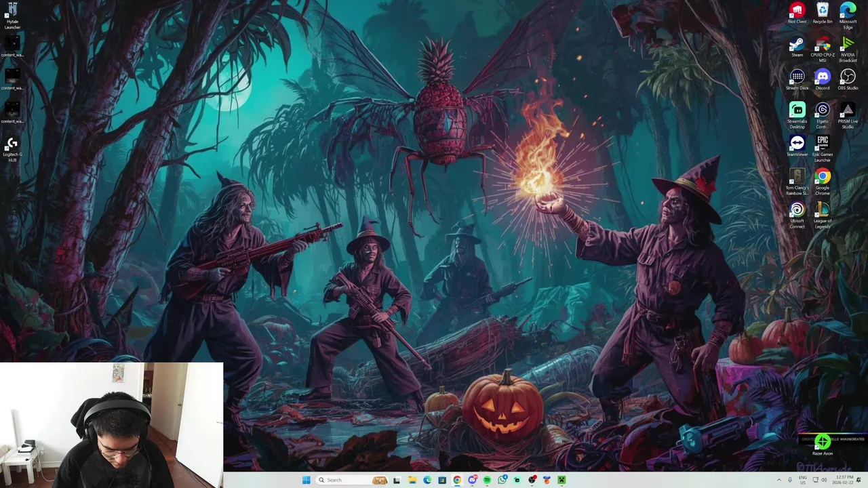Image resolution: width=868 pixels, height=488 pixels.
Task: Open the Recycle Bin
Action: click(x=823, y=13)
